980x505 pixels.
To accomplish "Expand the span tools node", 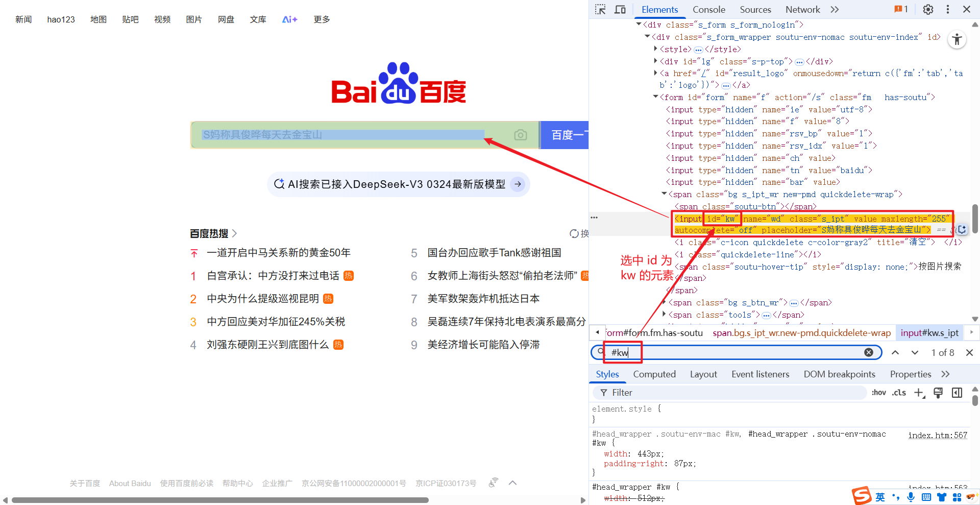I will coord(664,315).
